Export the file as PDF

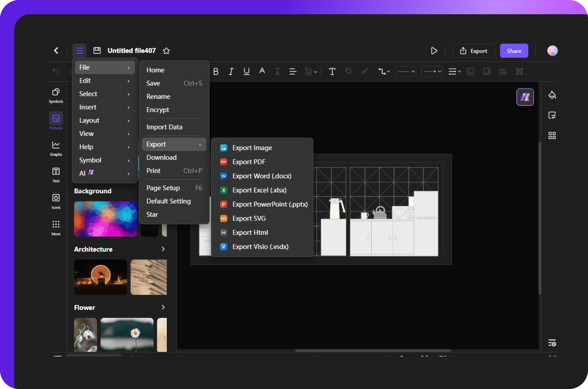(249, 162)
